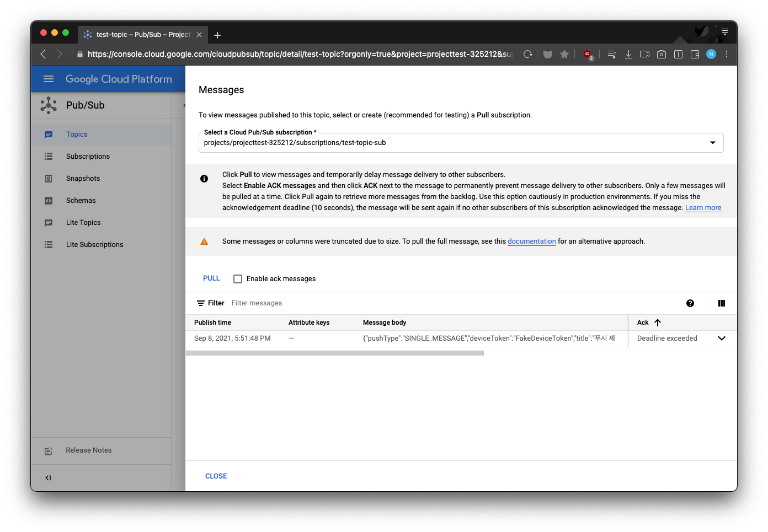Close the test-topic browser tab
This screenshot has height=532, width=768.
[199, 35]
